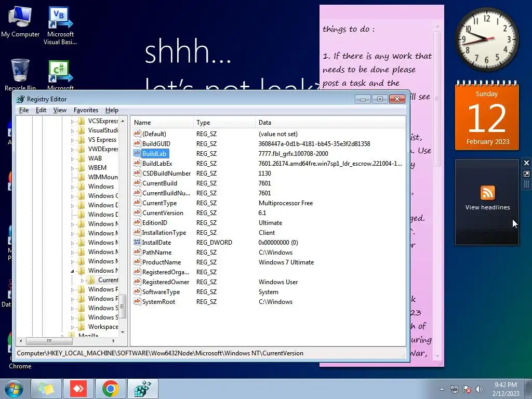Collapse the expanded Windows NT key
This screenshot has height=399, width=532.
(x=72, y=271)
